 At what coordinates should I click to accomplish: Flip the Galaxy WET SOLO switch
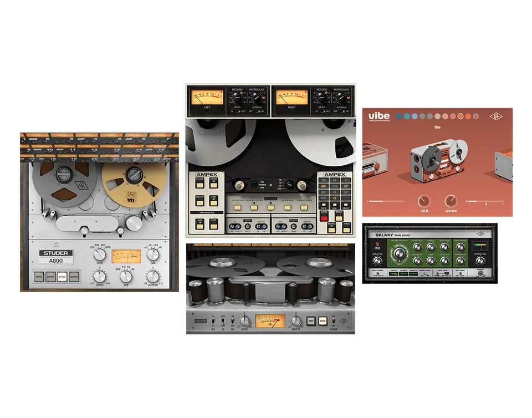pos(460,274)
